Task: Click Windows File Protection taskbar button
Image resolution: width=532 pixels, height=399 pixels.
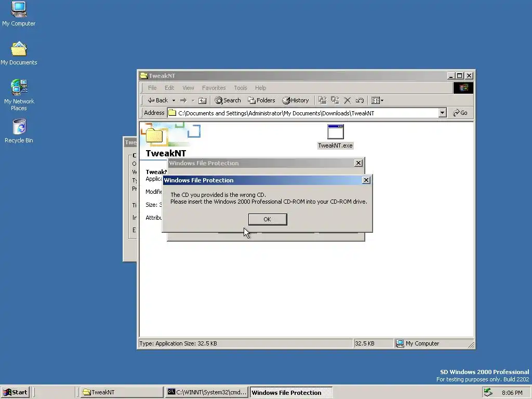Action: (x=291, y=393)
